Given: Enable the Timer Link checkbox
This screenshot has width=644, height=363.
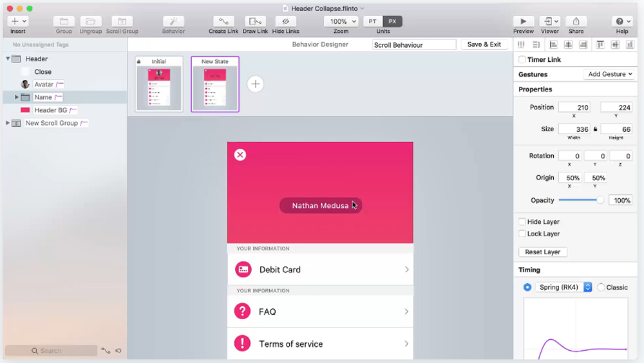Looking at the screenshot, I should (522, 60).
